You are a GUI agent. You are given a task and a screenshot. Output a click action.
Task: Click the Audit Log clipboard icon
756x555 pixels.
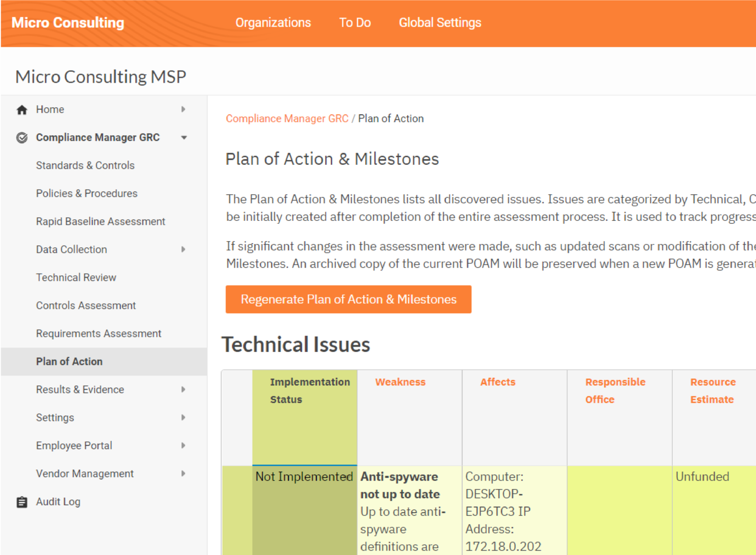pos(22,501)
